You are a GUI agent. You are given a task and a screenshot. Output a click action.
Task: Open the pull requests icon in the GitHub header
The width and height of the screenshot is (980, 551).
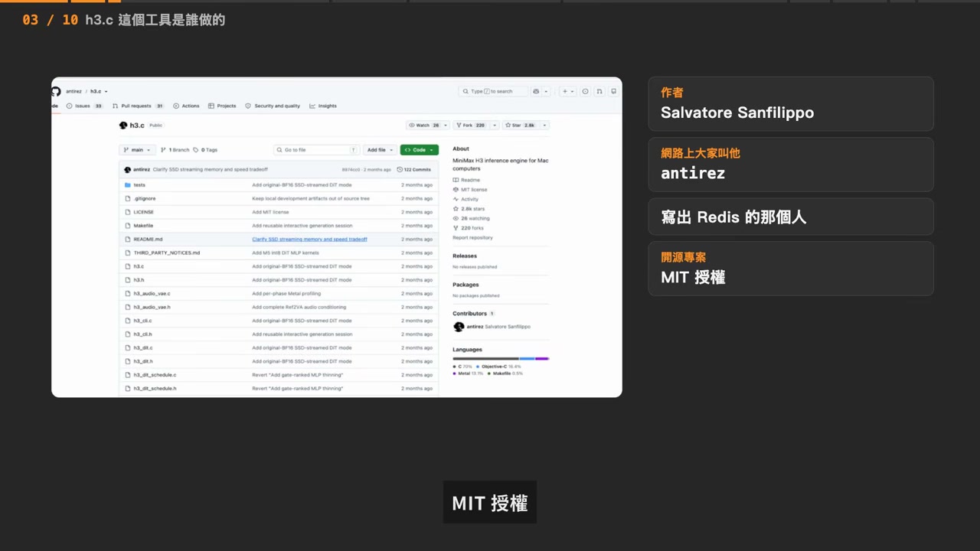click(x=599, y=91)
